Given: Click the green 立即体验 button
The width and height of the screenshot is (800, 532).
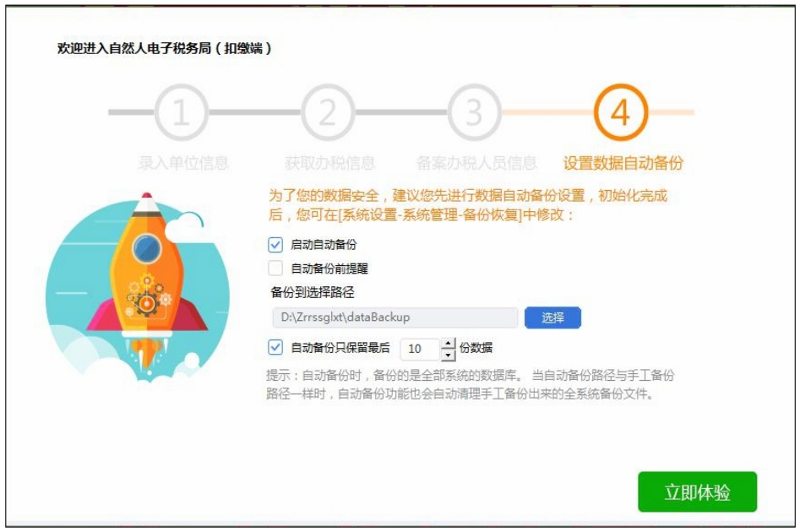Looking at the screenshot, I should coord(697,492).
